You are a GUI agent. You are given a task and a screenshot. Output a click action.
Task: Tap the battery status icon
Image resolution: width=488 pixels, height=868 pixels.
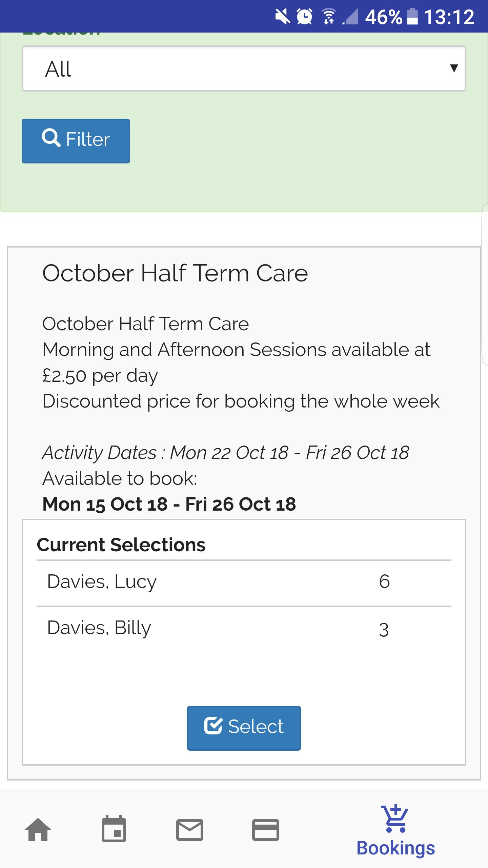click(x=412, y=16)
